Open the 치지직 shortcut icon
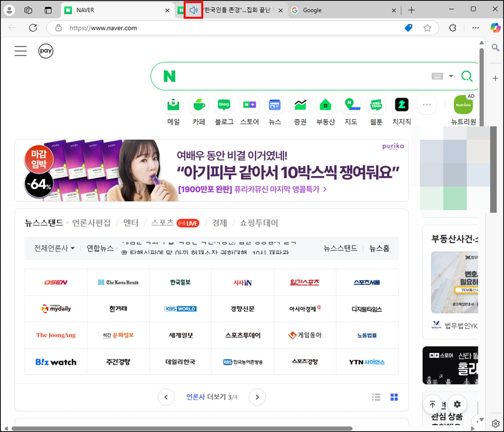The width and height of the screenshot is (504, 432). click(x=402, y=104)
